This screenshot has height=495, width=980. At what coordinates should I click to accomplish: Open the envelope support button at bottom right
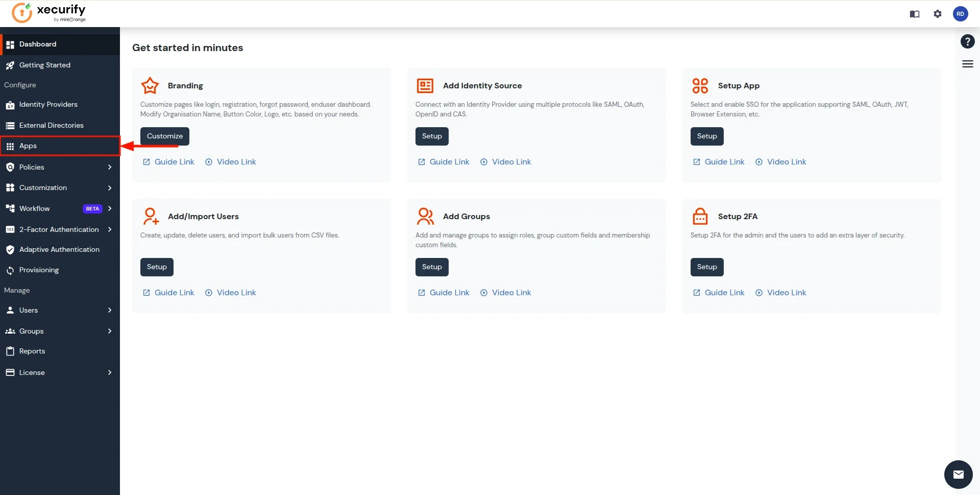click(960, 475)
